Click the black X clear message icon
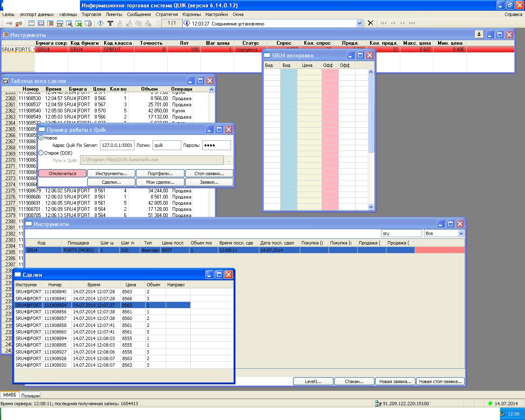The width and height of the screenshot is (525, 420). pyautogui.click(x=370, y=23)
